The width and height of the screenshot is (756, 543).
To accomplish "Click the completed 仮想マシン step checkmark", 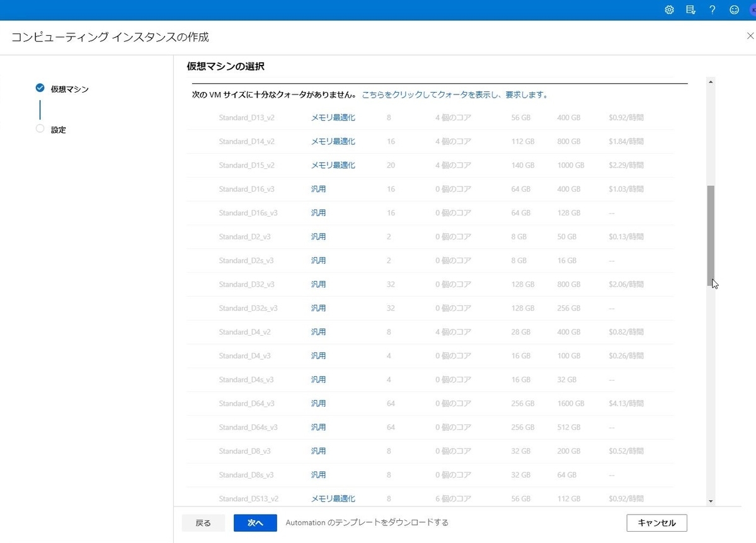I will pos(40,89).
